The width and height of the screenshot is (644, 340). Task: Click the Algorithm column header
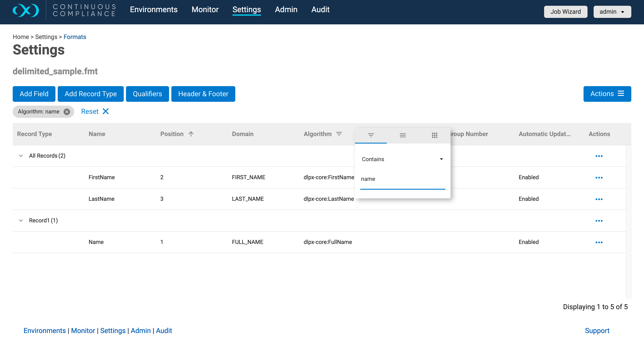point(317,134)
